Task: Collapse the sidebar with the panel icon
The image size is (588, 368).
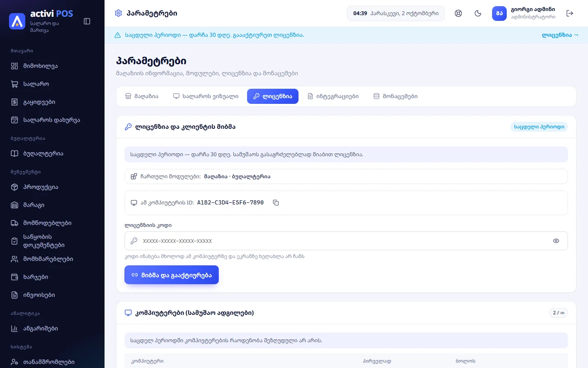Action: pyautogui.click(x=87, y=21)
